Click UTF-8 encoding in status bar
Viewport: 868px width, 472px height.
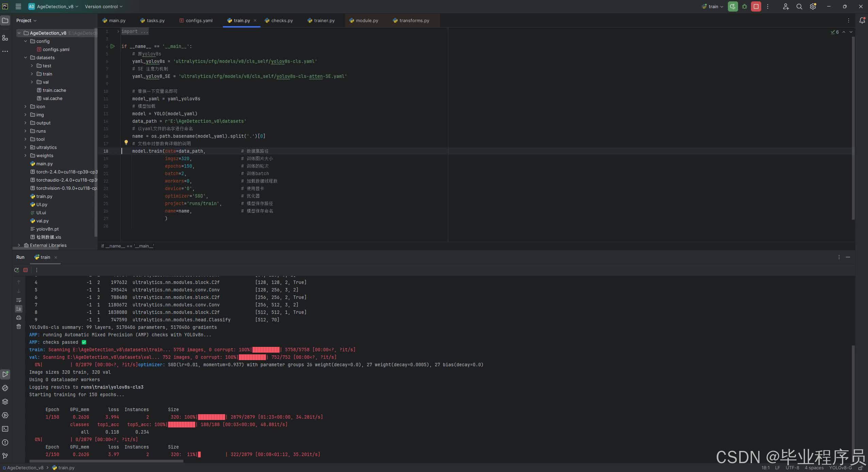[792, 468]
